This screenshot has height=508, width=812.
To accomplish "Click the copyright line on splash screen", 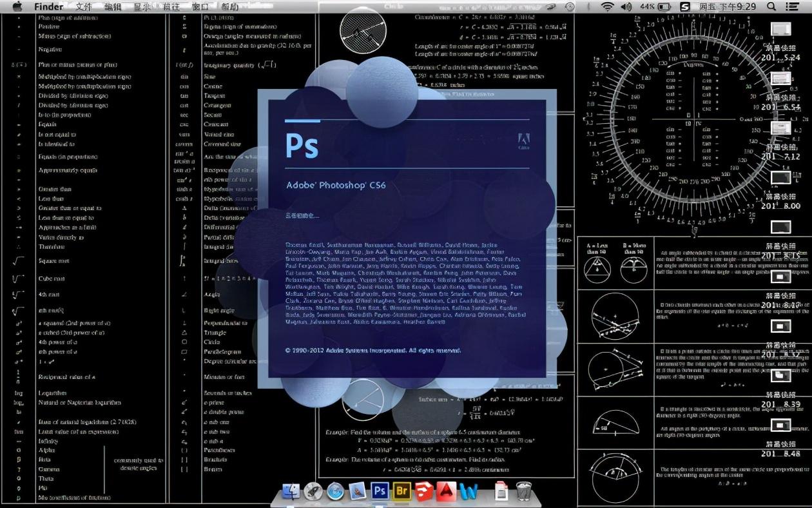I will 373,351.
